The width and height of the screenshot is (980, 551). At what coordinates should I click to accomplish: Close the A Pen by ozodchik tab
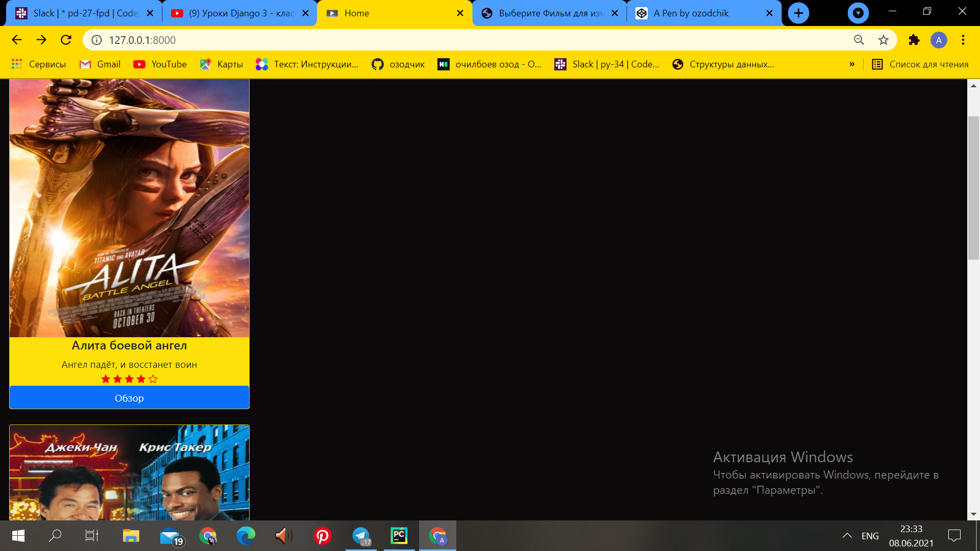click(x=769, y=13)
